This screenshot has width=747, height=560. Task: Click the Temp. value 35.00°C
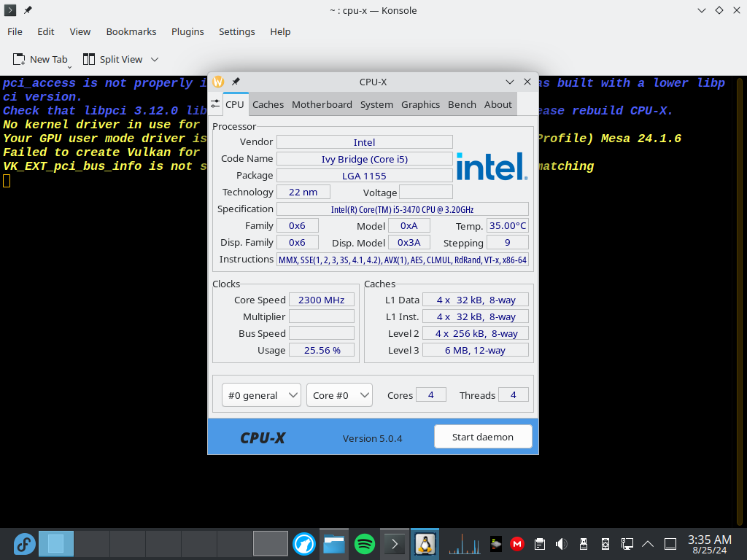tap(508, 226)
